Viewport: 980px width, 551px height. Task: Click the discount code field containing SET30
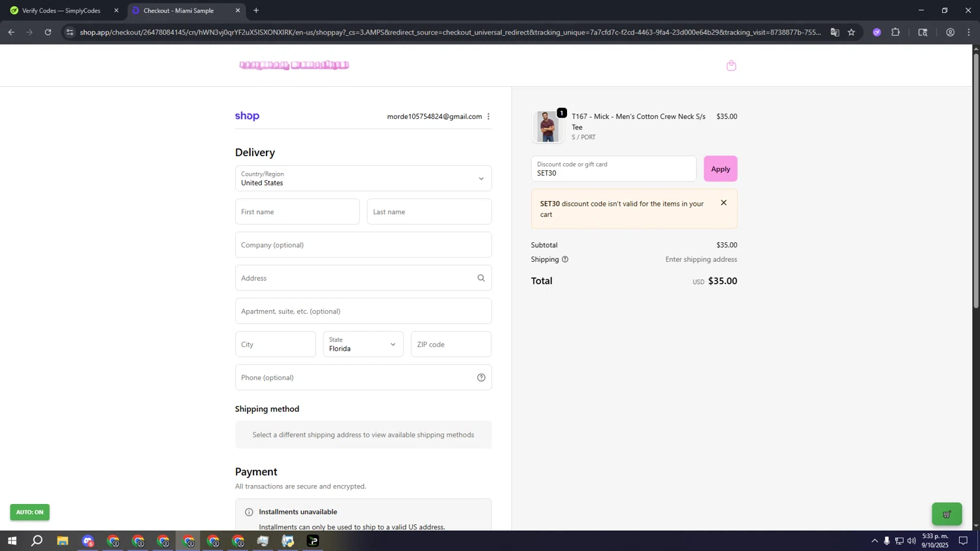613,168
